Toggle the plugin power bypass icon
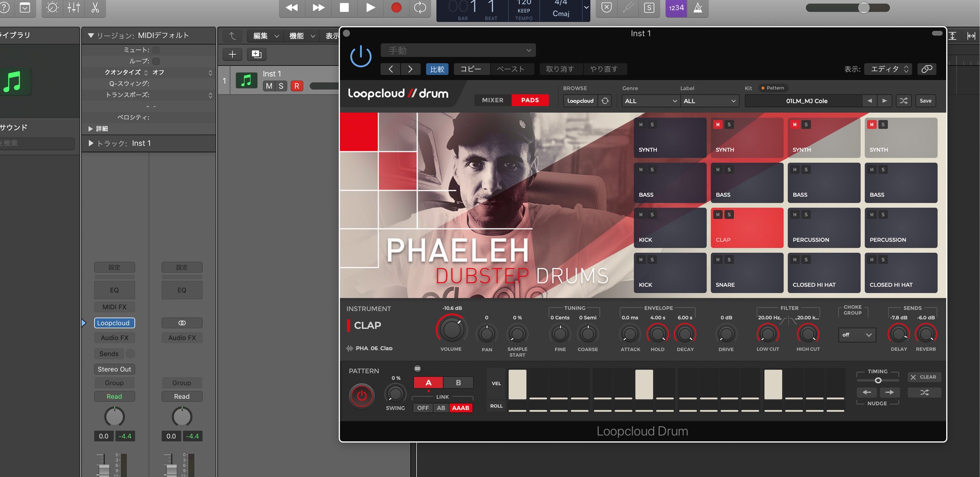The image size is (980, 477). tap(361, 56)
